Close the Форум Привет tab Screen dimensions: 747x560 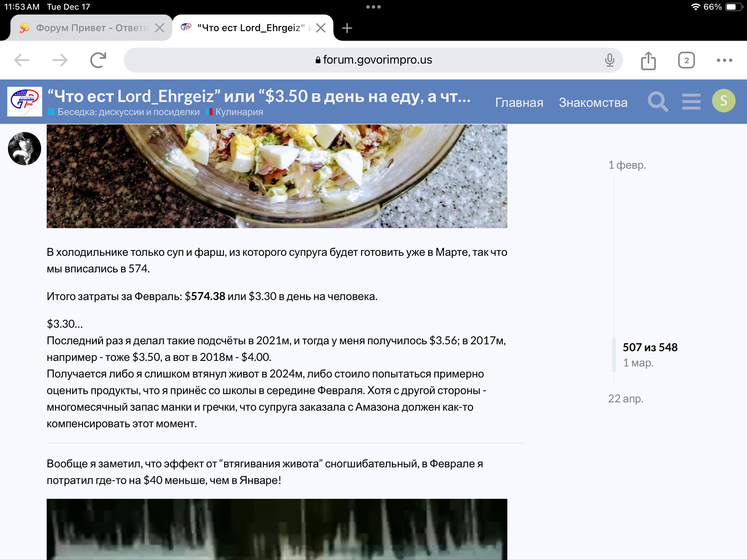click(159, 28)
